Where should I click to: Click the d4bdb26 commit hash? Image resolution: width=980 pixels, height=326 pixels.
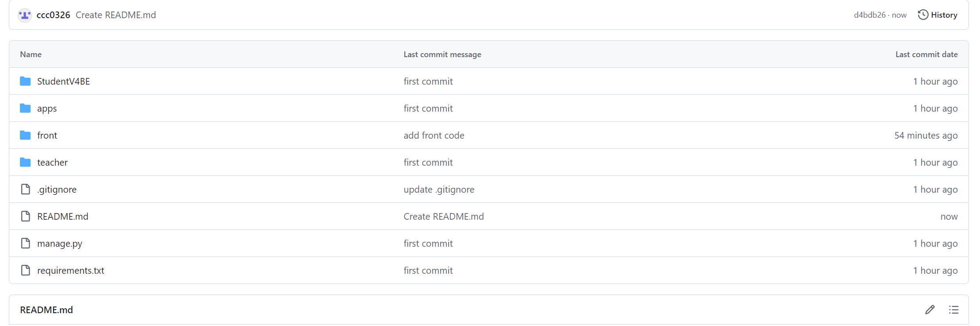click(x=869, y=15)
